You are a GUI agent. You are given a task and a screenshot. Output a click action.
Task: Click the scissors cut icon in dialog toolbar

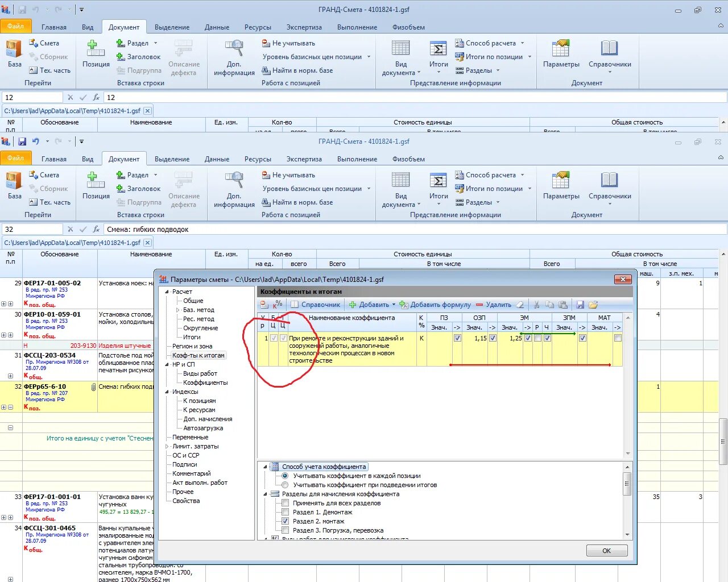tap(536, 305)
